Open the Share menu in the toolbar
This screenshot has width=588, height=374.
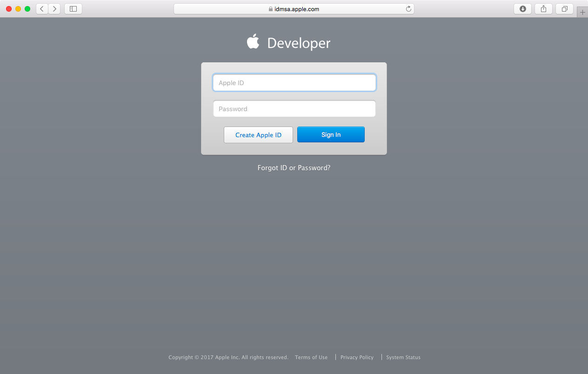[543, 9]
